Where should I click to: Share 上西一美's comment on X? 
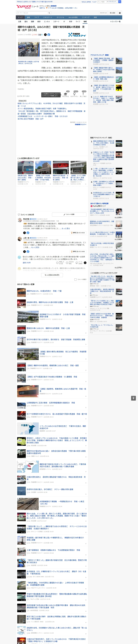24,251
